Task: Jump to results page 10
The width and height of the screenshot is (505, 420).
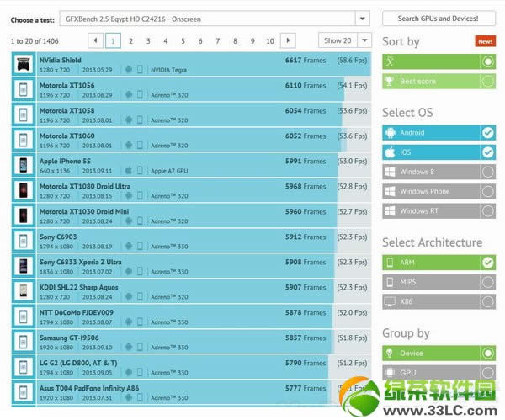Action: tap(269, 40)
